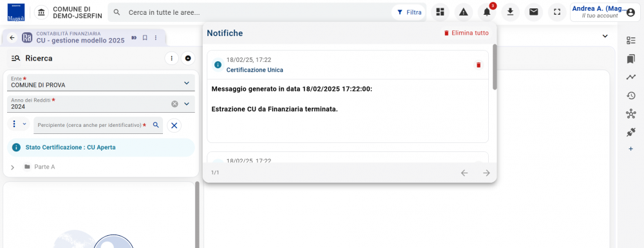
Task: Click the Certificazione Unica notification link
Action: click(254, 70)
